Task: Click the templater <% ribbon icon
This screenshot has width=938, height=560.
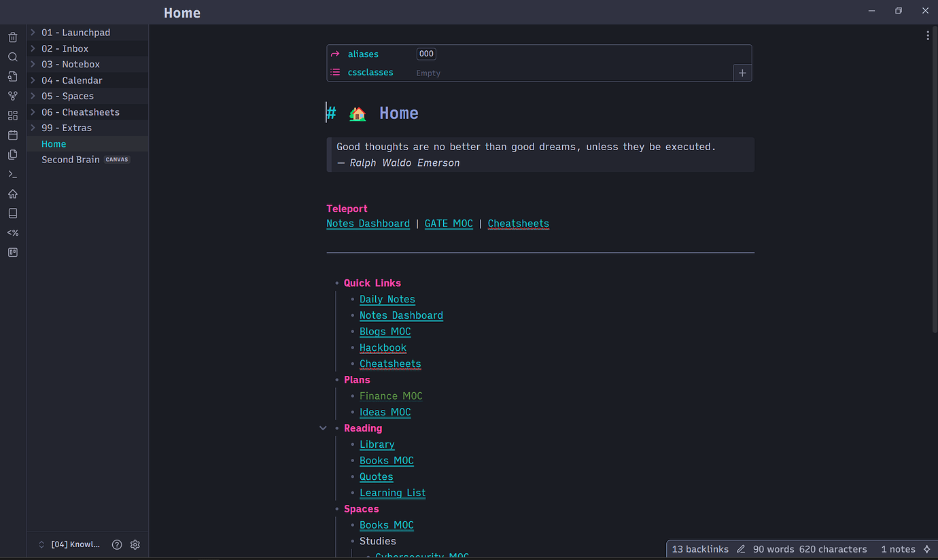Action: 12,233
